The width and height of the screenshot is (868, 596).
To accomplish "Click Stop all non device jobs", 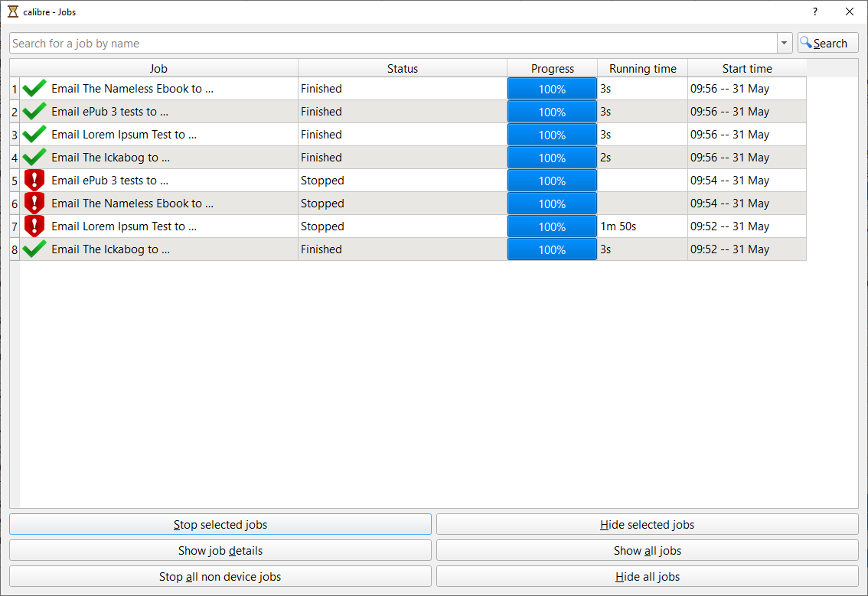I will click(220, 577).
